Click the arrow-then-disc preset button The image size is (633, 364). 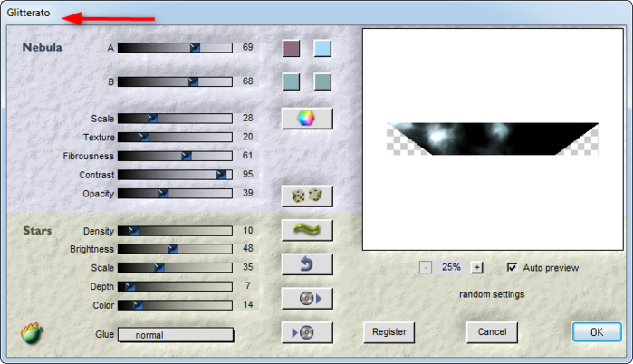(x=307, y=332)
